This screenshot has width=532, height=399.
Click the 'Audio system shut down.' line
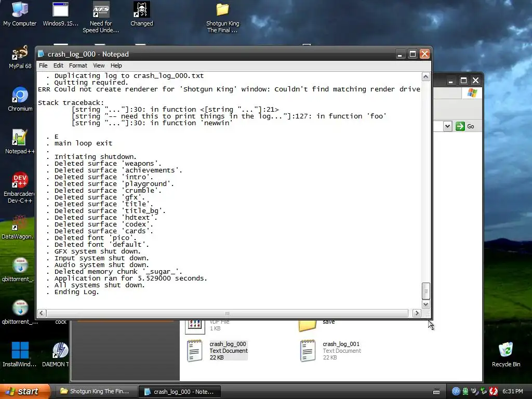coord(101,264)
